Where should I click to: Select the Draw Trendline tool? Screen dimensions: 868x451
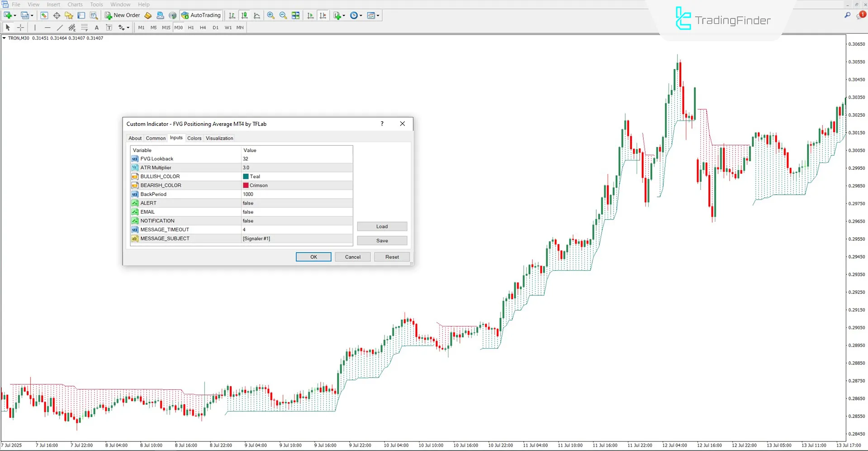point(59,27)
